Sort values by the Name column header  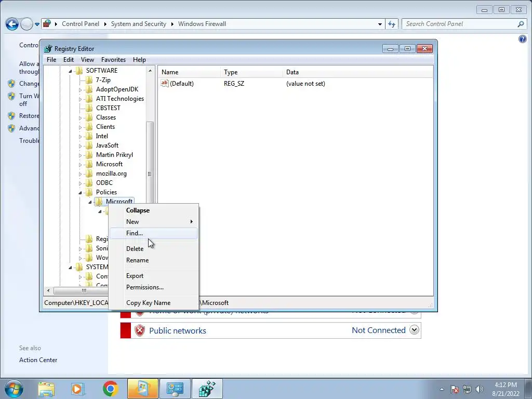pyautogui.click(x=189, y=72)
